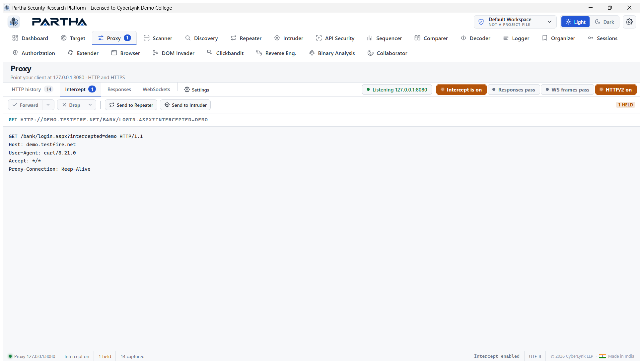Image resolution: width=643 pixels, height=364 pixels.
Task: Click the workspace shield icon
Action: click(x=481, y=22)
